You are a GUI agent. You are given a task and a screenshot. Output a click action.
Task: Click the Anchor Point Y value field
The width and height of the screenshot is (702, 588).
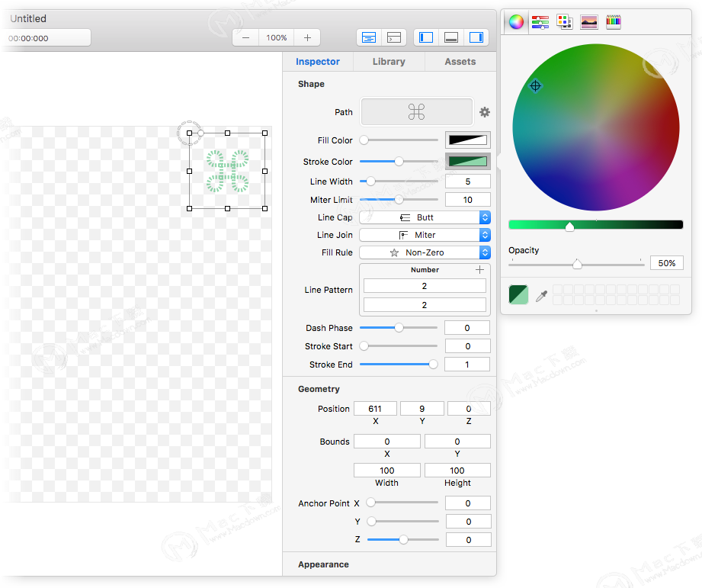pyautogui.click(x=468, y=522)
